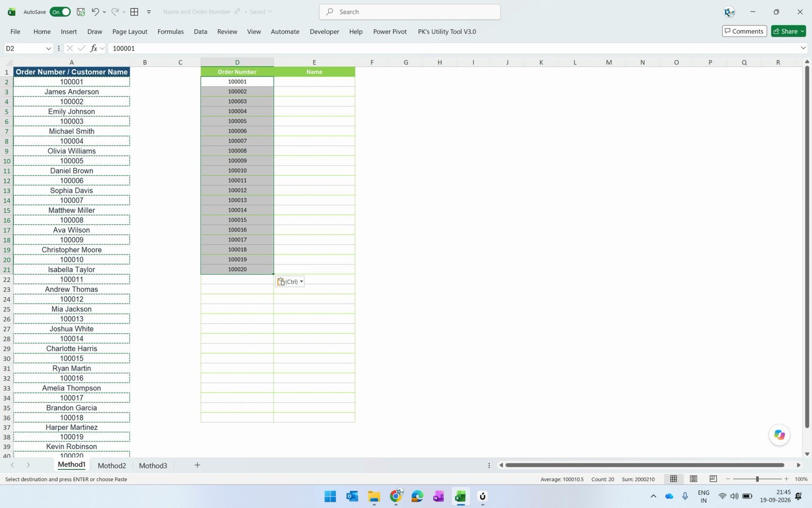Switch to the Method2 sheet tab
The width and height of the screenshot is (812, 508).
coord(112,465)
